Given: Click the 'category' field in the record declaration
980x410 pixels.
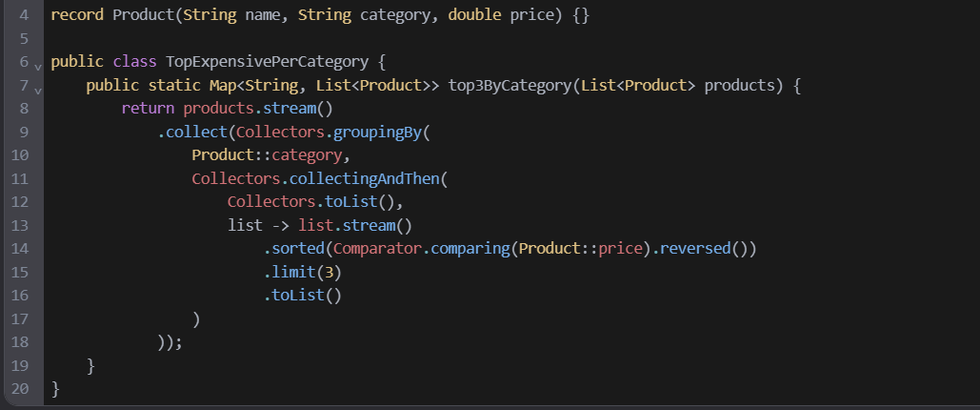Looking at the screenshot, I should (x=395, y=15).
